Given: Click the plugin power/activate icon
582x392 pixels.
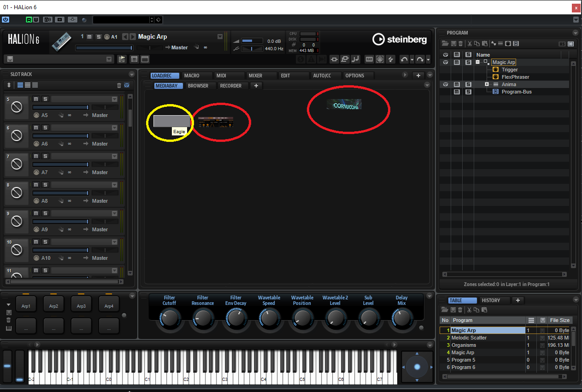Looking at the screenshot, I should [x=6, y=20].
